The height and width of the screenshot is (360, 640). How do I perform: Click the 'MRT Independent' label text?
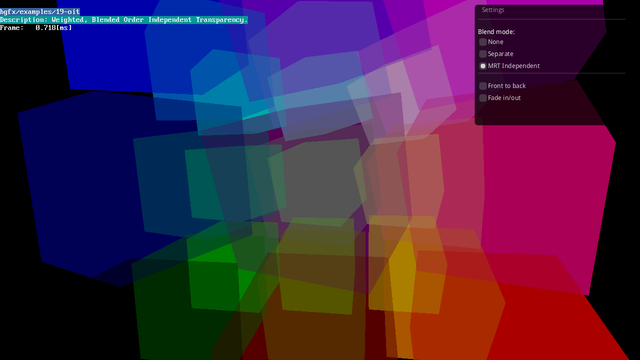point(513,66)
